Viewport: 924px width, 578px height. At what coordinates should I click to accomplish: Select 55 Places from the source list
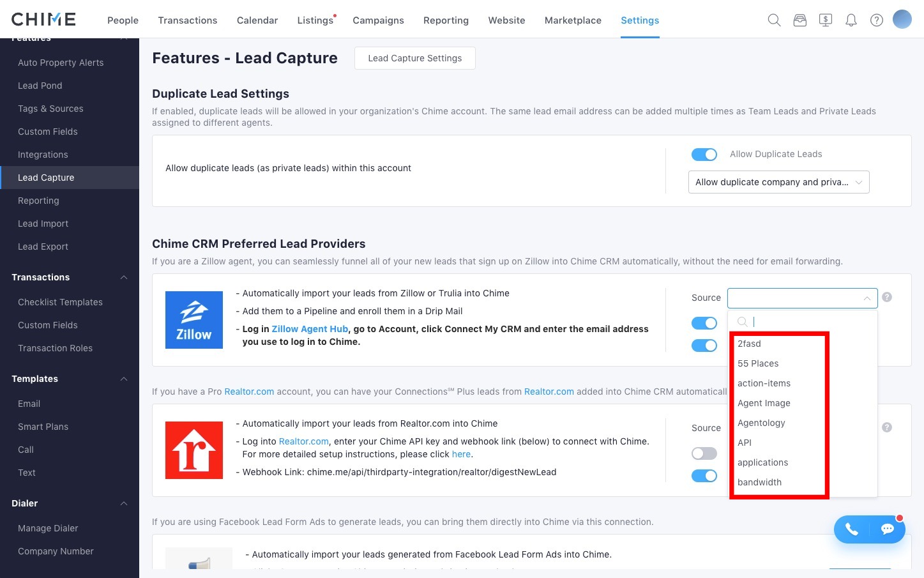803,363
